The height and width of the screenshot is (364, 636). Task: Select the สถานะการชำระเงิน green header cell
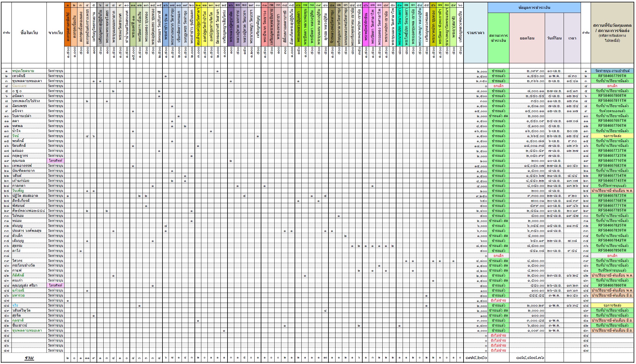[498, 38]
